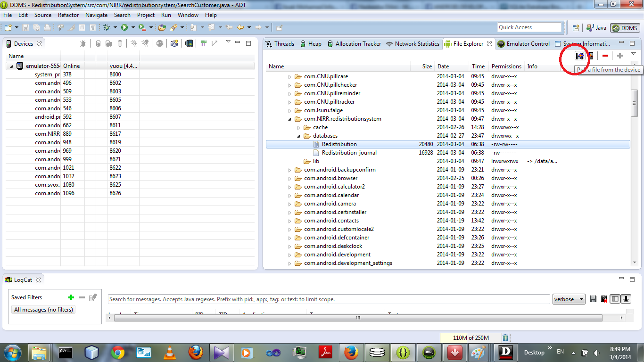Click the Open Type folder icon in toolbar
Screen dimensions: 644x362
pos(162,27)
